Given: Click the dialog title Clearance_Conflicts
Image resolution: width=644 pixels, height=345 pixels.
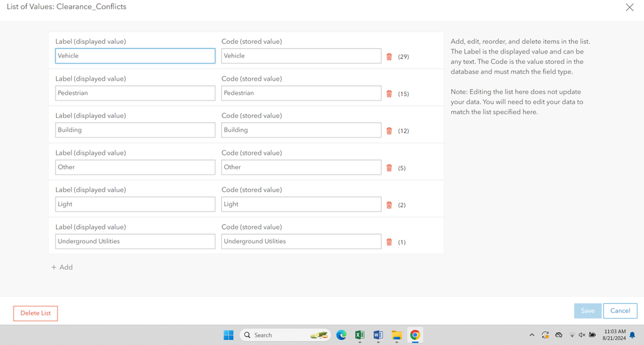Looking at the screenshot, I should pos(91,6).
